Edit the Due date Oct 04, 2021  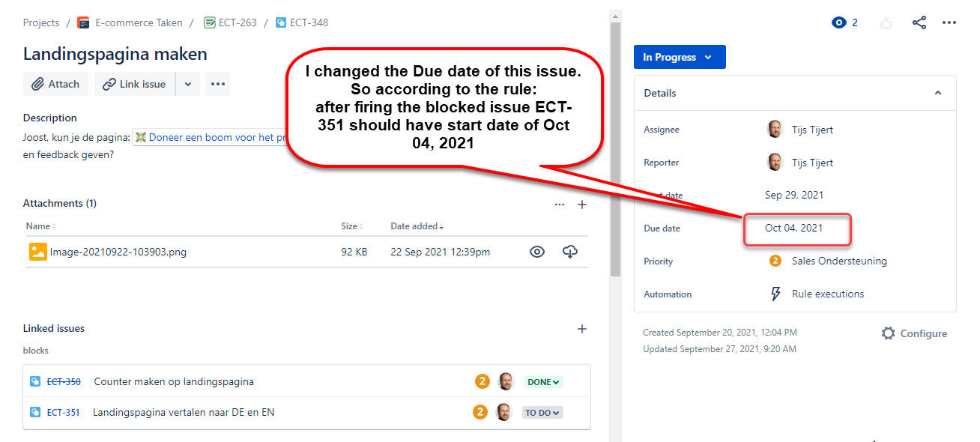[x=794, y=228]
